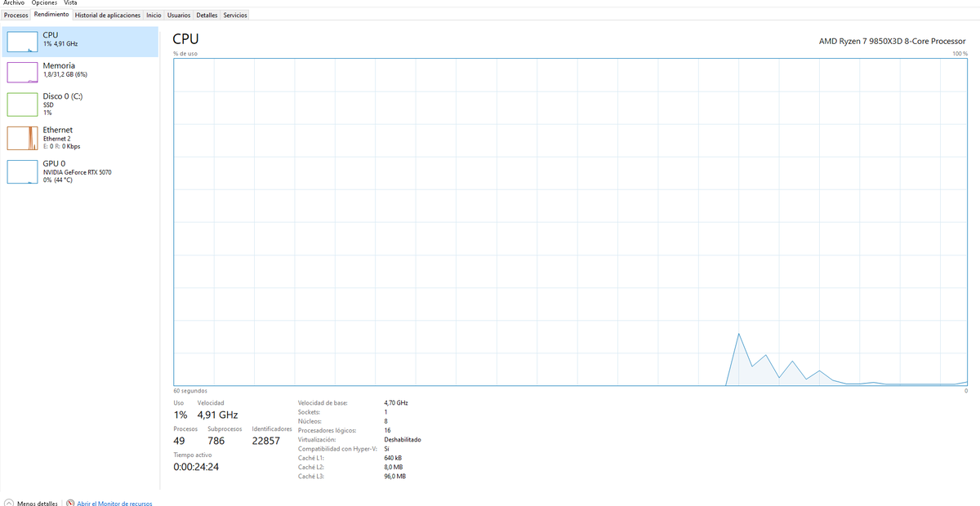Click Virtualización value Deshabilitado
The height and width of the screenshot is (506, 980).
[403, 439]
